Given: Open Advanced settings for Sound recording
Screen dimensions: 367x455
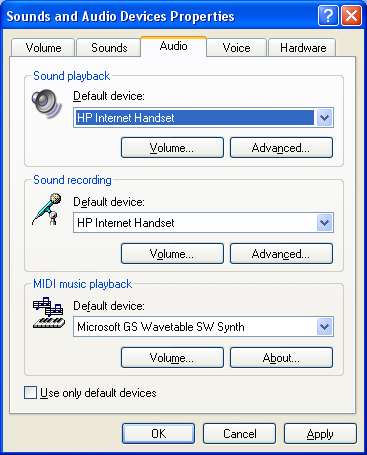Looking at the screenshot, I should tap(281, 253).
